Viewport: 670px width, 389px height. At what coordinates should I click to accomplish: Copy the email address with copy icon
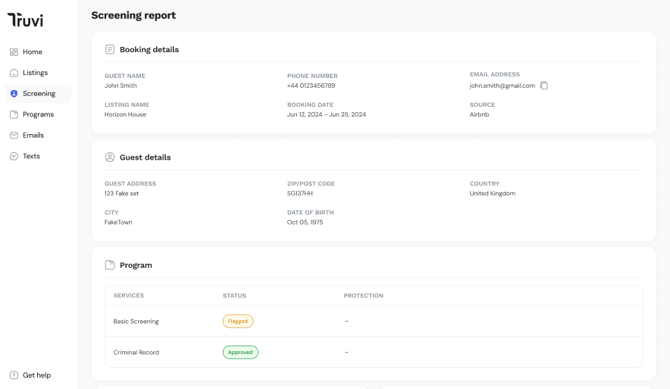(544, 85)
